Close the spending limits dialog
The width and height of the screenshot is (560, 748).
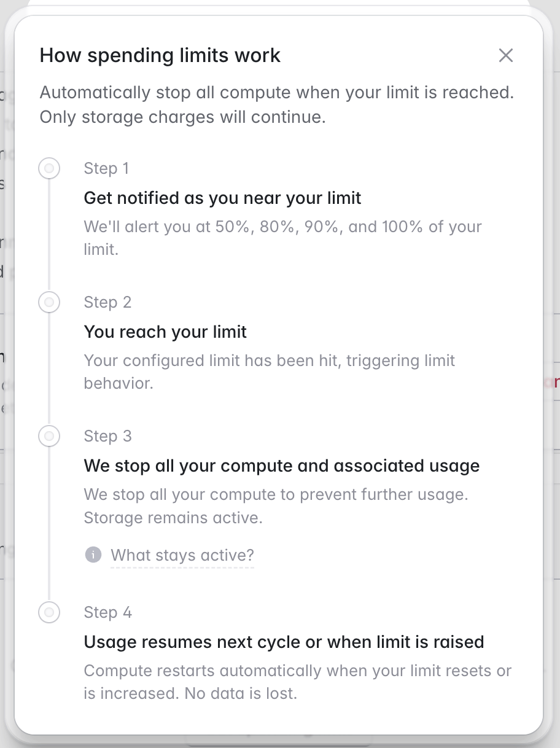point(505,55)
